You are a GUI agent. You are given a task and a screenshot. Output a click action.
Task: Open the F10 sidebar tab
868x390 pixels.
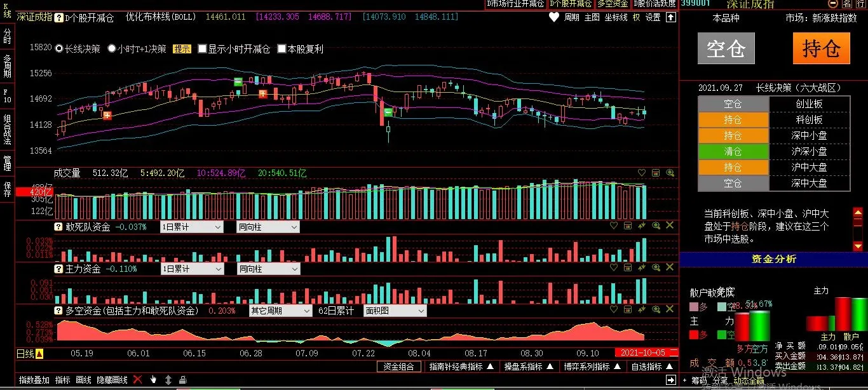[x=7, y=95]
